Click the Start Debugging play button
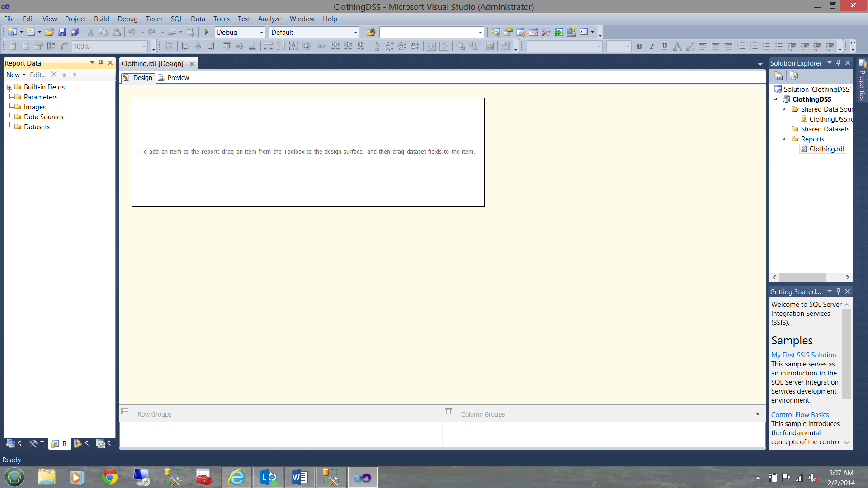 tap(207, 32)
